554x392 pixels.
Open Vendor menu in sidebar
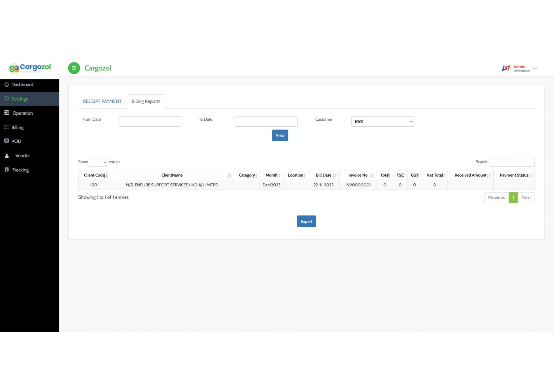point(29,156)
